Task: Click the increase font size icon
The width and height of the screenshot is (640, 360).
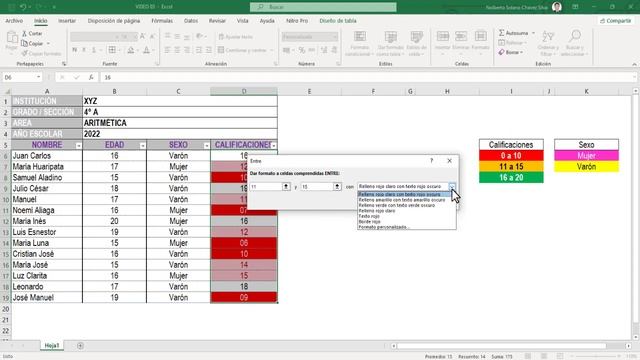Action: (142, 37)
